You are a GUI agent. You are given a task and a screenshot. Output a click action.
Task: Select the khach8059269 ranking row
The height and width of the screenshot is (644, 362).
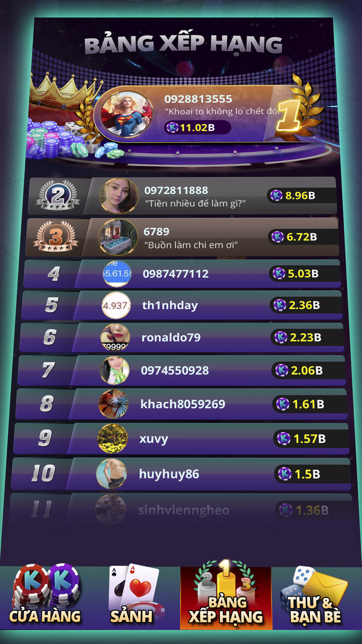click(x=181, y=404)
